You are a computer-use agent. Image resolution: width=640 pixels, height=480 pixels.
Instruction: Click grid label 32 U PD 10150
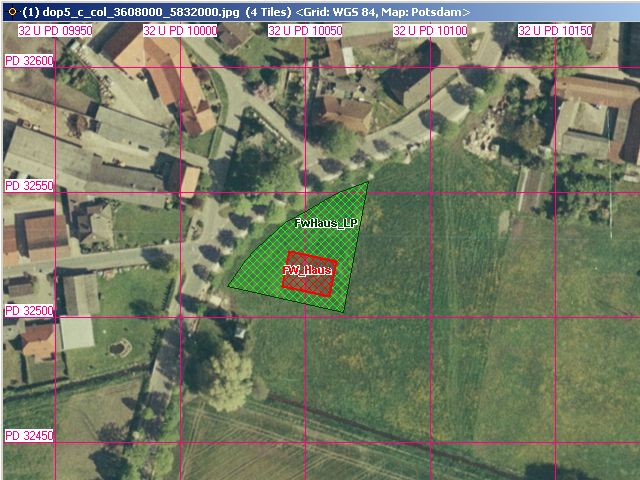[555, 31]
